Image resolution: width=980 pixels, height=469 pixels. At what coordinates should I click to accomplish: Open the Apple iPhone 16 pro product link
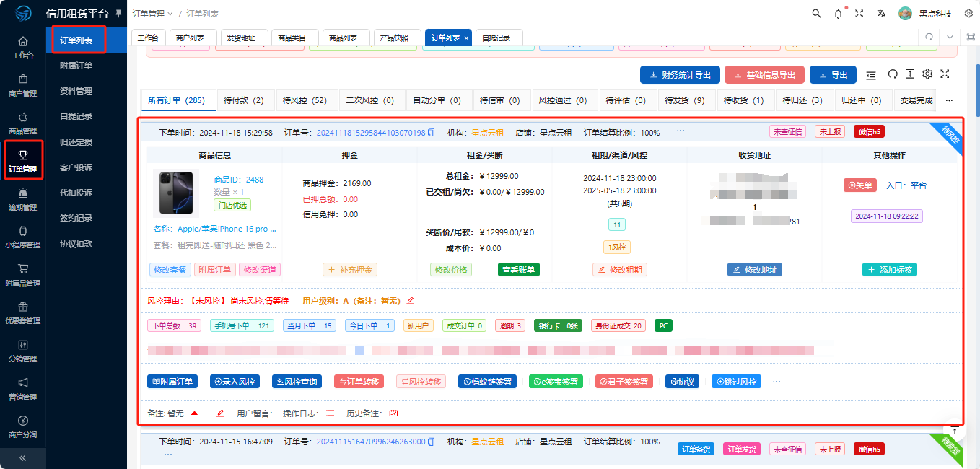coord(227,229)
